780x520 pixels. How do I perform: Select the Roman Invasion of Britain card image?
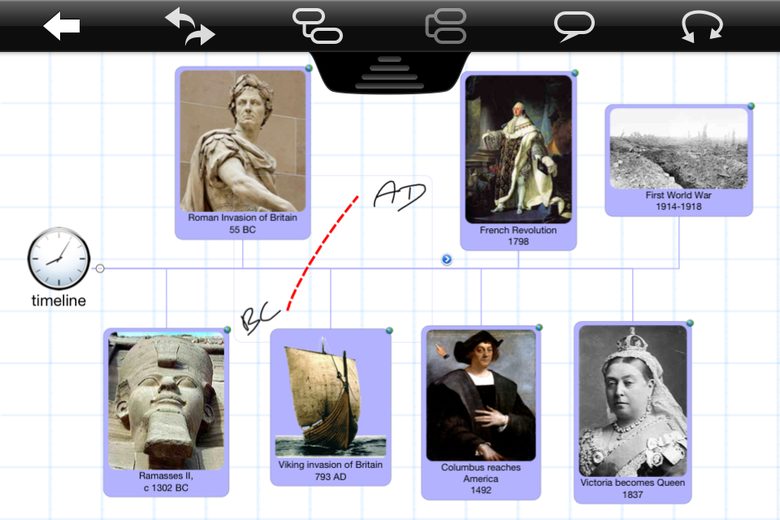(x=243, y=141)
